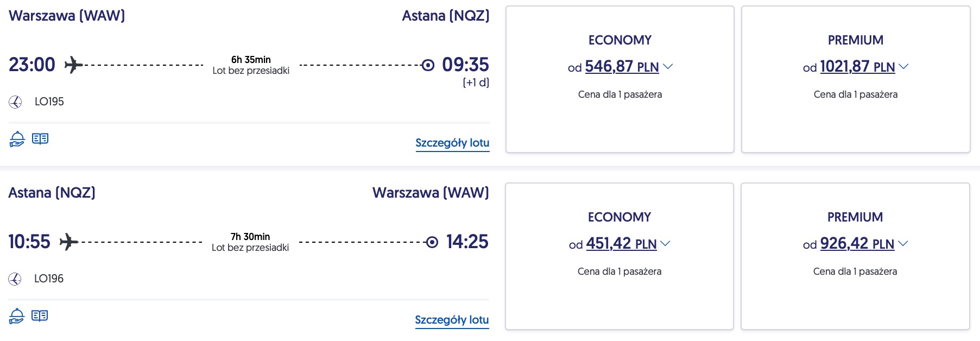Click meal service icon for flight LO196
The width and height of the screenshot is (980, 341).
(16, 316)
